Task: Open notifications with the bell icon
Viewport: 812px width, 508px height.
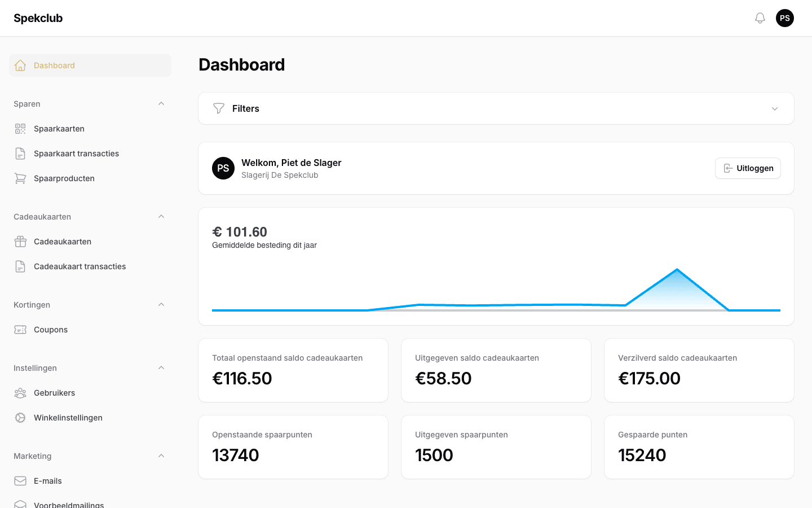Action: point(760,18)
